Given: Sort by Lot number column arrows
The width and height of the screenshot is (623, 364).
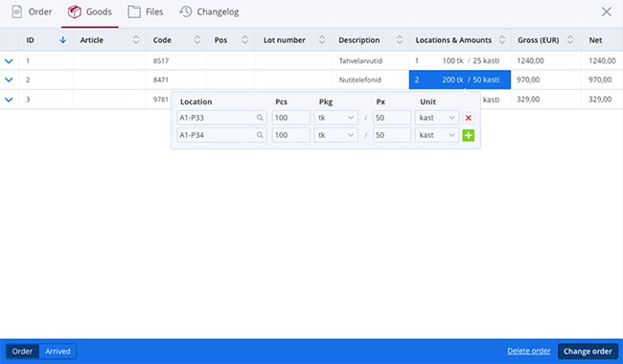Looking at the screenshot, I should pos(322,39).
